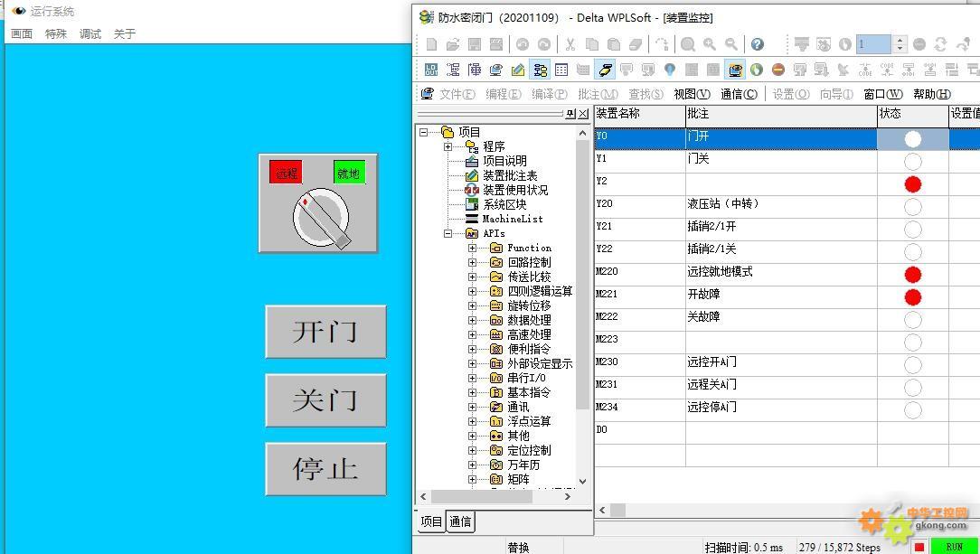Click the green 就地 indicator on selector switch
This screenshot has width=980, height=554.
[x=349, y=173]
